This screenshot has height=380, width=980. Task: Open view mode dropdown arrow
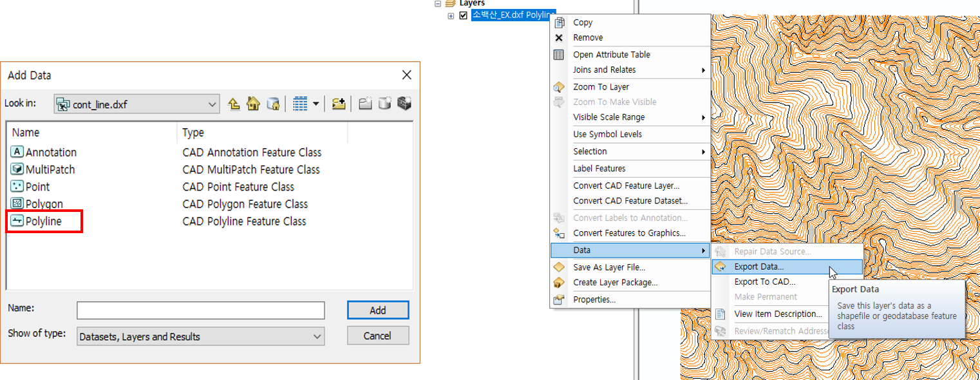tap(316, 103)
